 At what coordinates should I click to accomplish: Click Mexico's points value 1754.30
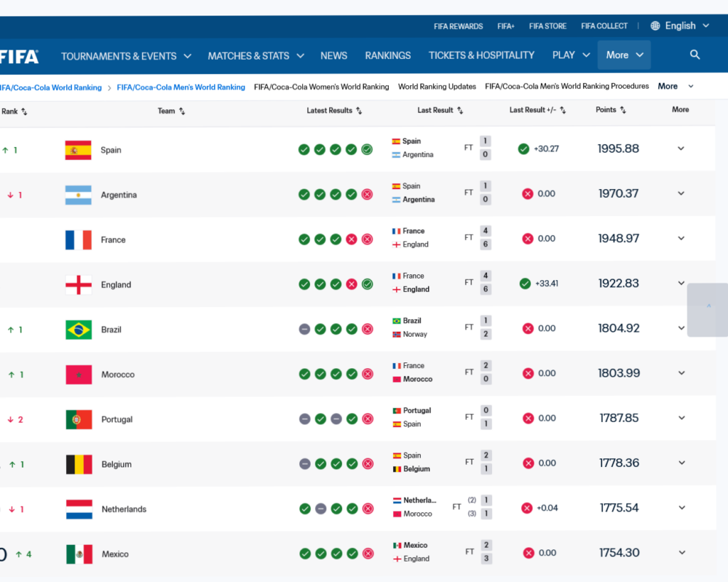pyautogui.click(x=619, y=553)
